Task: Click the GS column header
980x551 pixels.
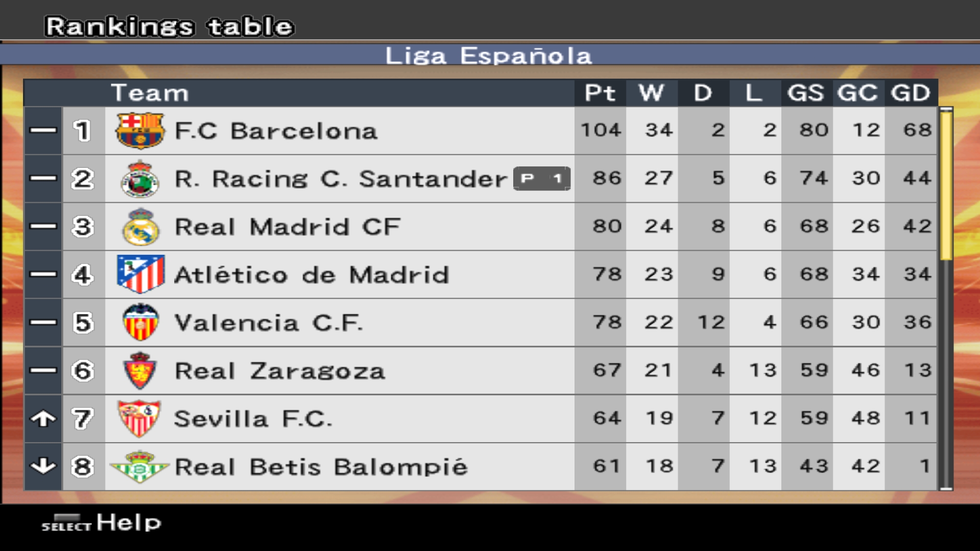Action: [806, 93]
